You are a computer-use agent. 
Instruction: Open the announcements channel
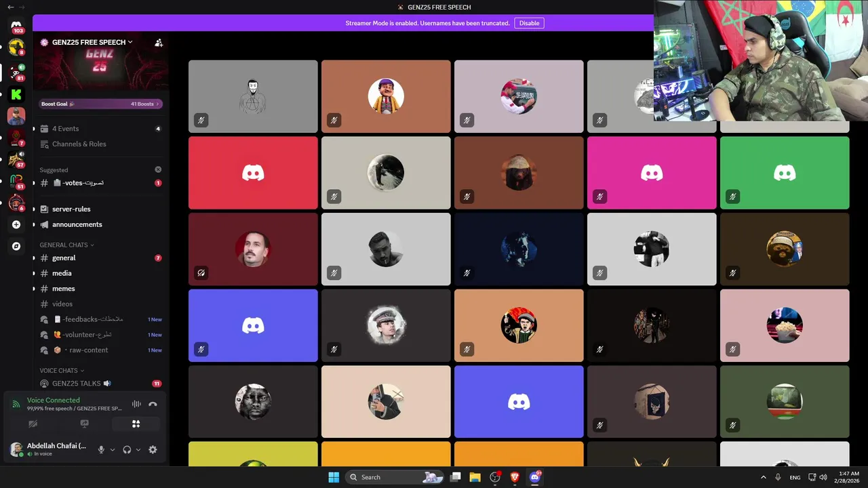click(100, 224)
